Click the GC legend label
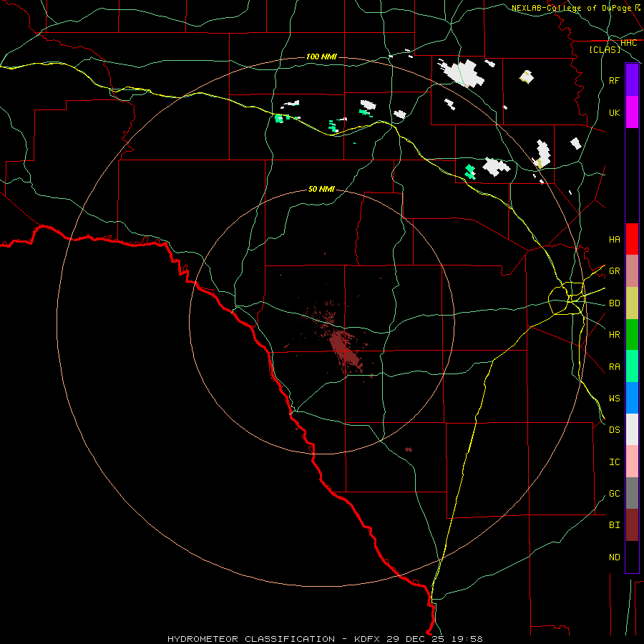The width and height of the screenshot is (644, 644). point(614,493)
